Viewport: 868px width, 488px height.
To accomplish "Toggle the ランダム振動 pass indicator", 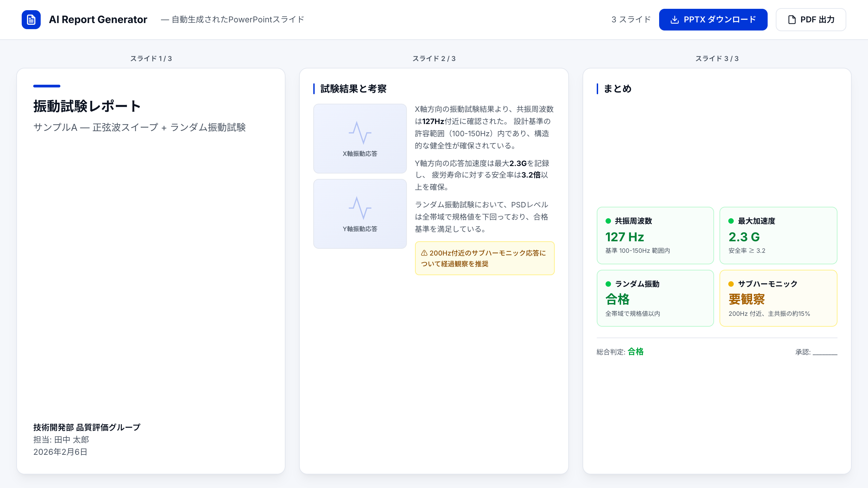I will [x=609, y=284].
